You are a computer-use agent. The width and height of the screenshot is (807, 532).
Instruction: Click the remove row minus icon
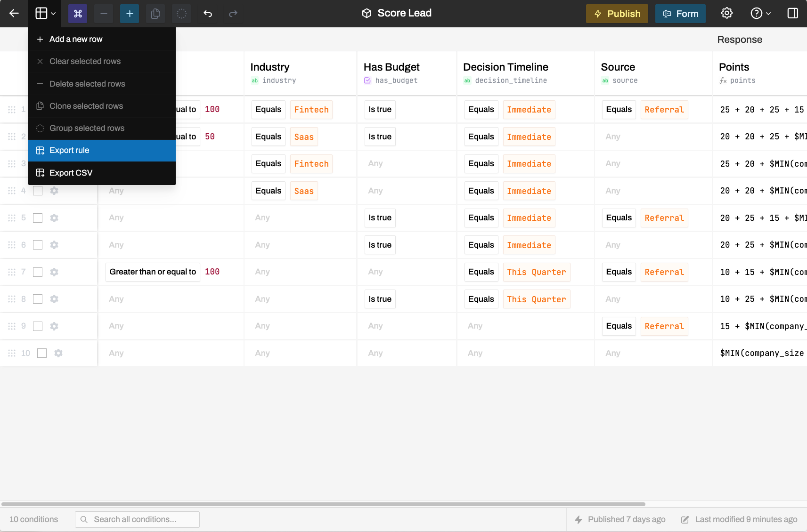point(104,14)
